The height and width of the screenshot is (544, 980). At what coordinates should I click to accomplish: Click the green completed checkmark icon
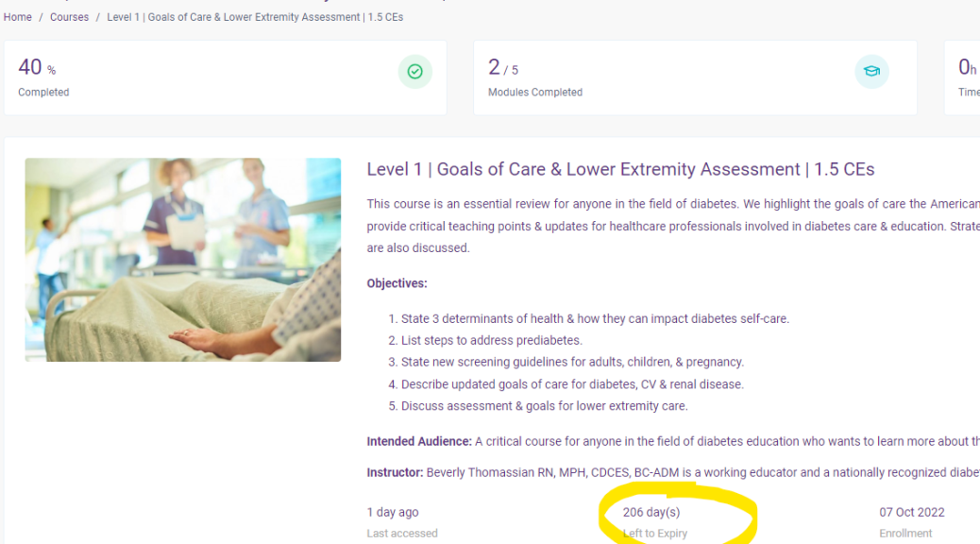pos(414,72)
